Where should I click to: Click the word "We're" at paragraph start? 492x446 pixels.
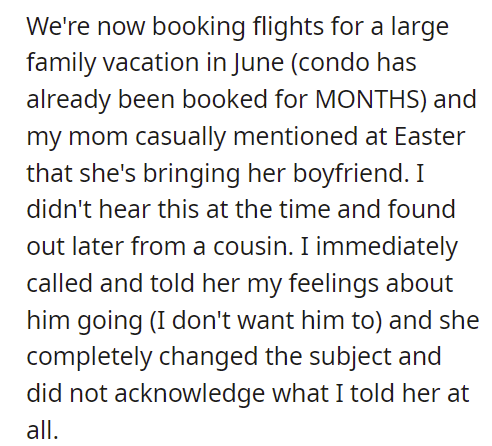(x=58, y=27)
